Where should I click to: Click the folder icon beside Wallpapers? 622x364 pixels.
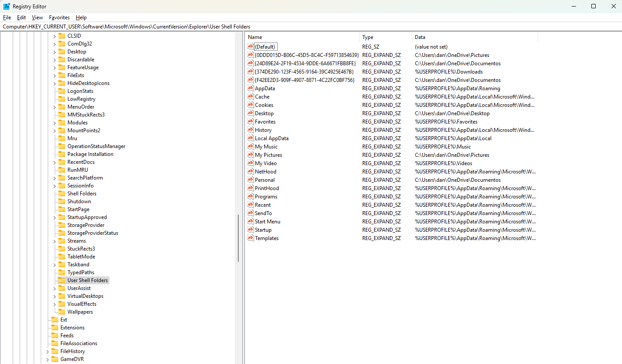tap(62, 311)
